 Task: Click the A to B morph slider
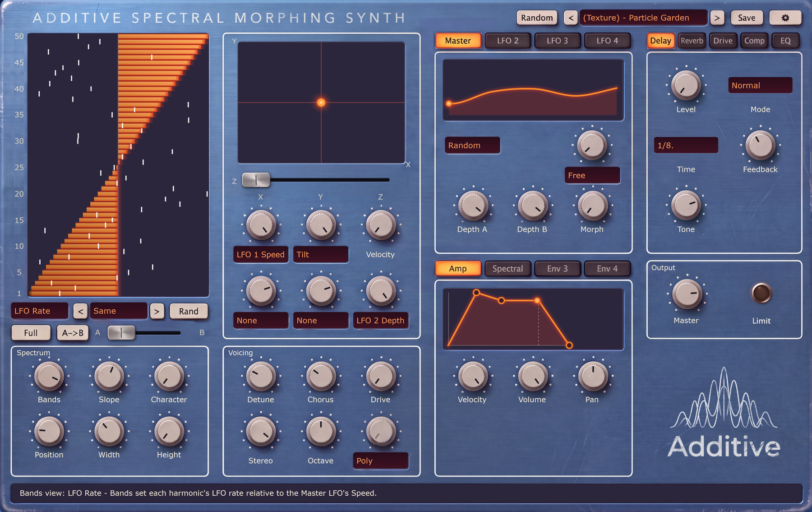(121, 333)
